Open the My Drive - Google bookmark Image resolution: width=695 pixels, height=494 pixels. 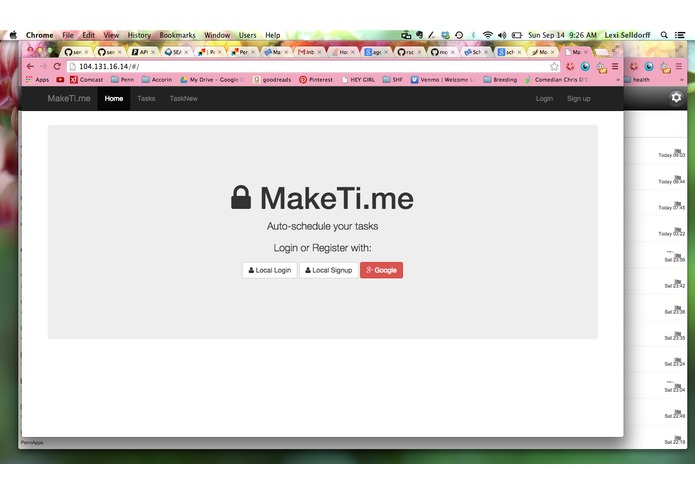pos(212,80)
